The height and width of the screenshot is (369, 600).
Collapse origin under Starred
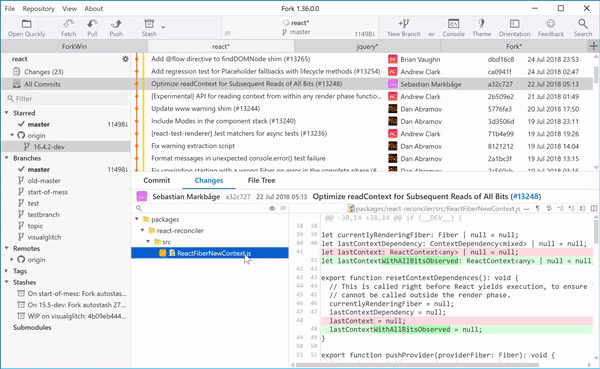(x=12, y=135)
